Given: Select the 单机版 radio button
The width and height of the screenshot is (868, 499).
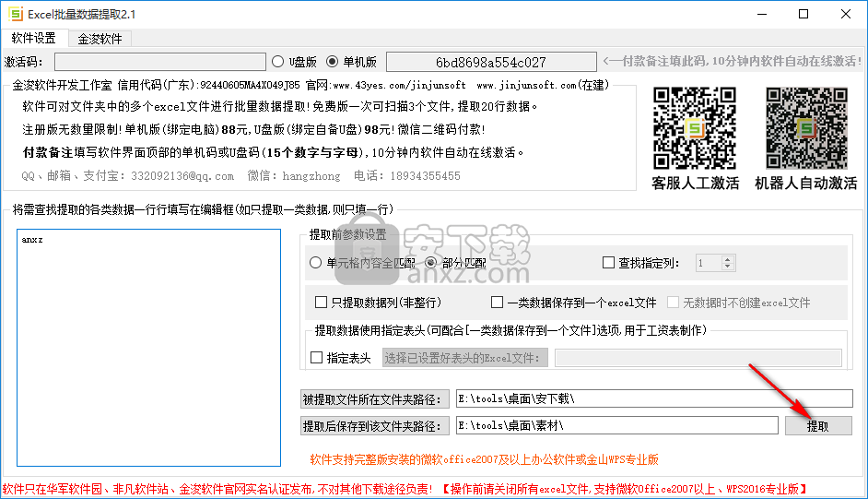Looking at the screenshot, I should [x=333, y=62].
